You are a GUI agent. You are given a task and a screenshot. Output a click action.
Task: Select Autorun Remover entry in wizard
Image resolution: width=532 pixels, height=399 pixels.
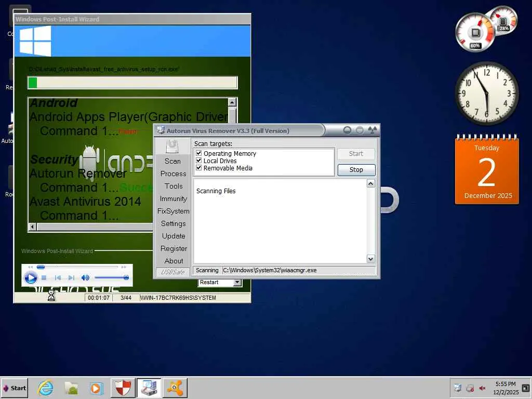coord(78,174)
